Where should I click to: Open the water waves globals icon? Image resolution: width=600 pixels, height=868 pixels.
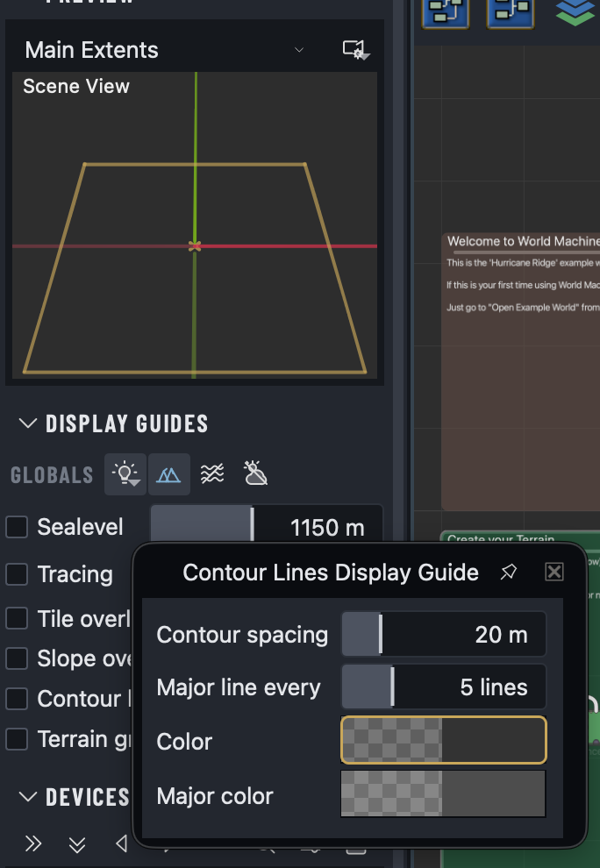tap(212, 473)
